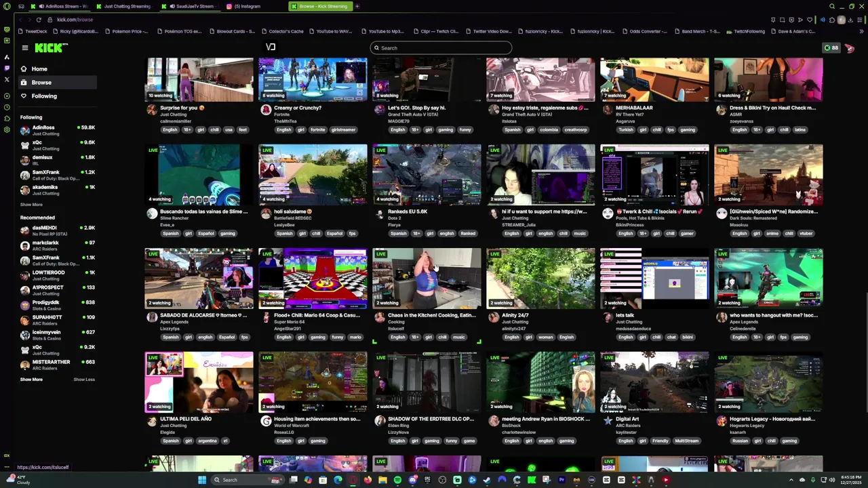Open SHADOW OF THE ERDTREE stream thumbnail
This screenshot has width=868, height=488.
click(x=427, y=382)
